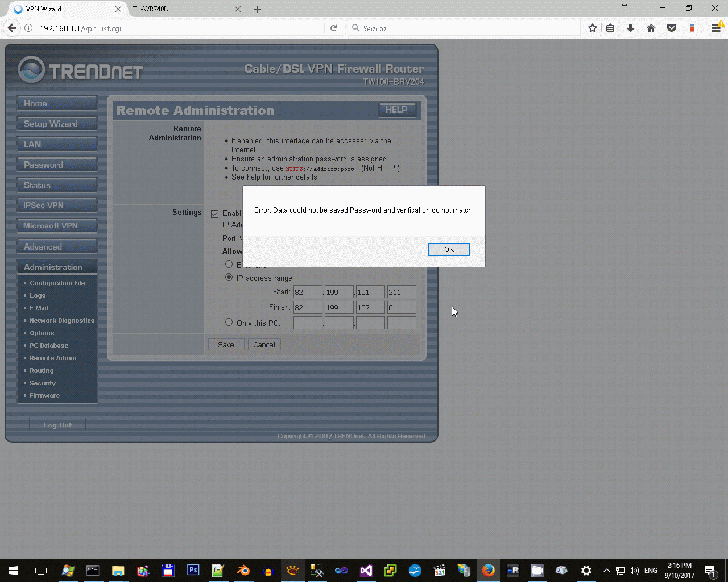
Task: Open Firefox hamburger menu
Action: (x=716, y=28)
